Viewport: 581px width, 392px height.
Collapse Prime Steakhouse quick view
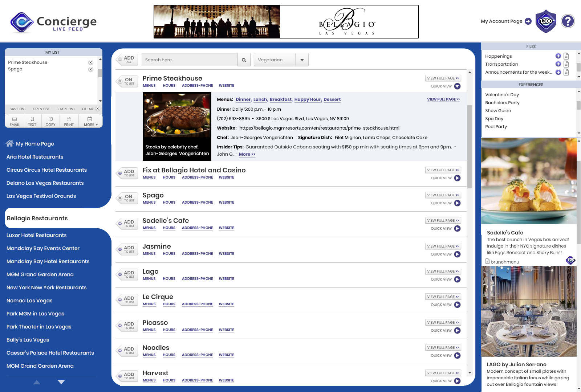point(457,86)
